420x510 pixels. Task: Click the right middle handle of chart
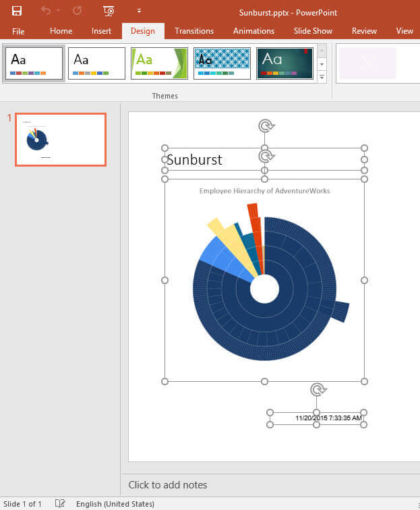click(x=364, y=281)
